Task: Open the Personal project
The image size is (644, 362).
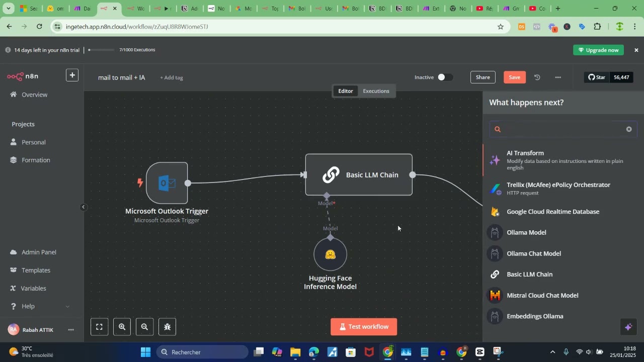Action: tap(33, 142)
